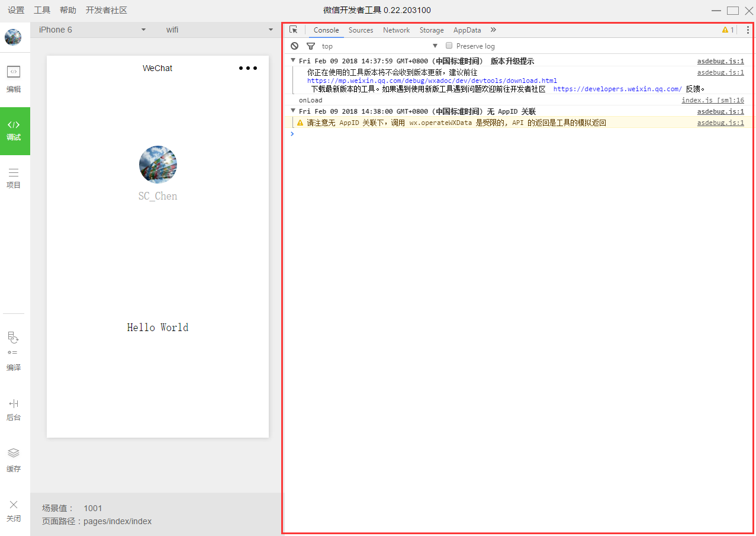Open the devtools download.html link

432,81
